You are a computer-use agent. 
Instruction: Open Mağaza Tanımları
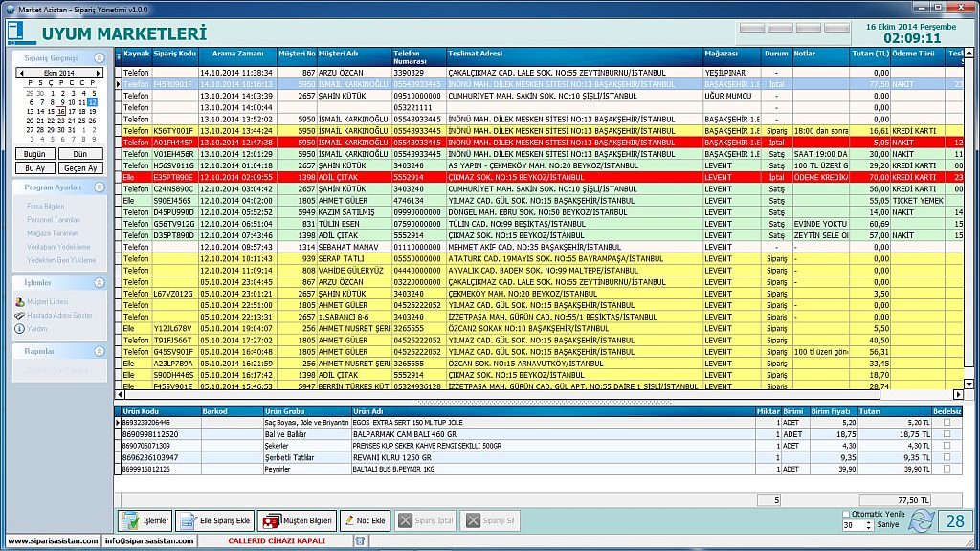coord(52,233)
